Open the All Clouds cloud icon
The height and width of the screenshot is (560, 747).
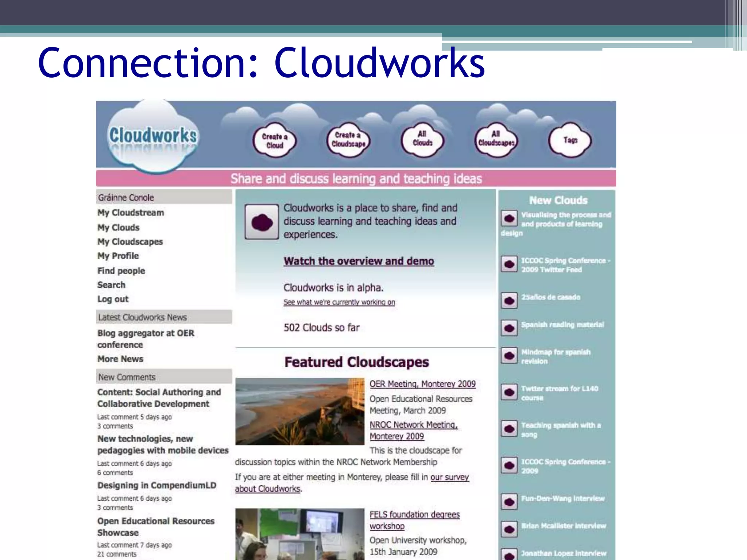(x=422, y=139)
